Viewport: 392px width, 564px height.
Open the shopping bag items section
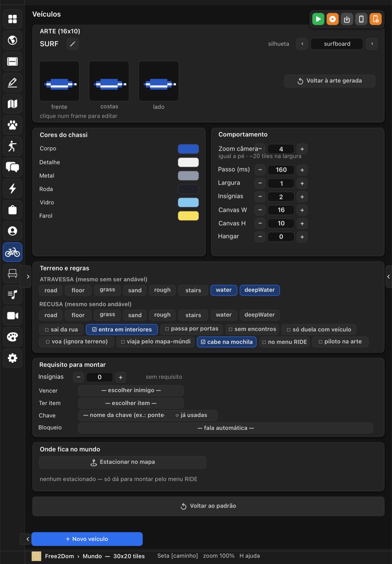pos(13,210)
